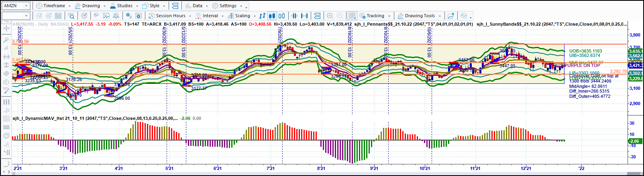
Task: Select the horizontal lines tool in sidebar
Action: click(6, 127)
